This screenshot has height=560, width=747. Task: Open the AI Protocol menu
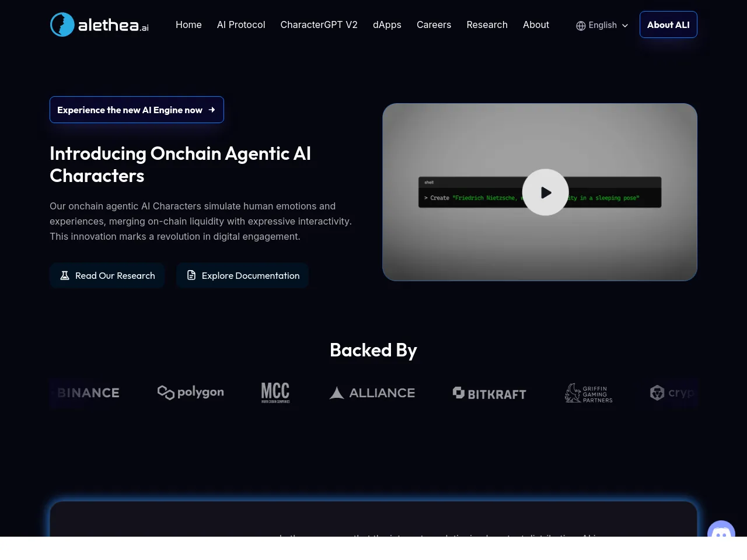pos(241,24)
